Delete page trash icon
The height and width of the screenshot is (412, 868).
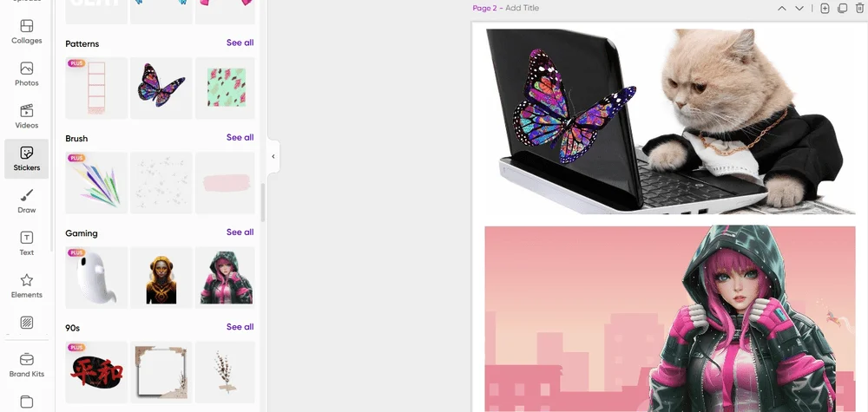click(859, 9)
